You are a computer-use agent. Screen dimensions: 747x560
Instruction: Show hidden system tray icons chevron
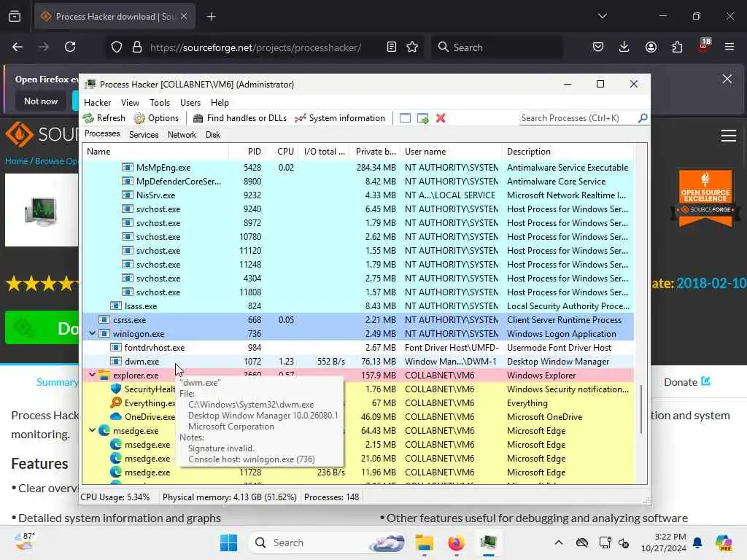(559, 542)
